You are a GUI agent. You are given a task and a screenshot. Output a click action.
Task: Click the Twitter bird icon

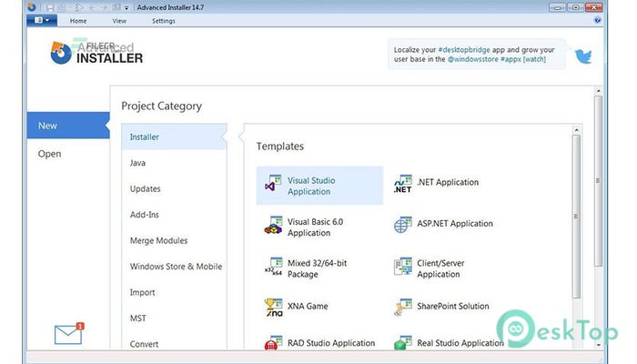pyautogui.click(x=583, y=56)
